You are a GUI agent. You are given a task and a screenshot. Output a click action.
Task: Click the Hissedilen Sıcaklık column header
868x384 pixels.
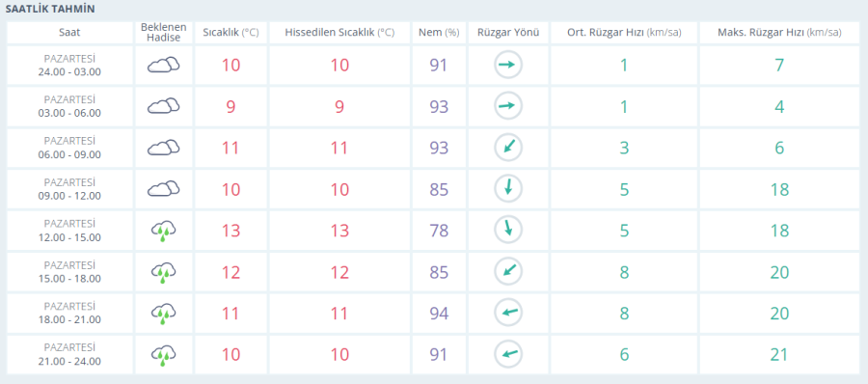[x=339, y=33]
